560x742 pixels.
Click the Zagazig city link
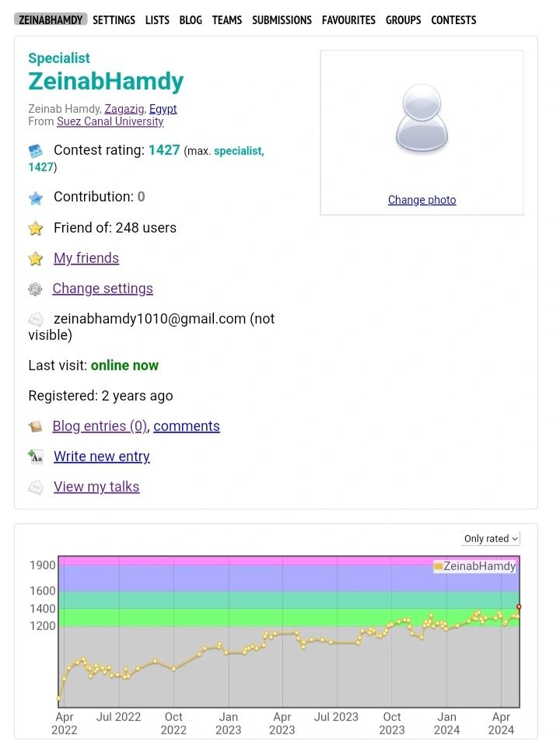click(124, 109)
